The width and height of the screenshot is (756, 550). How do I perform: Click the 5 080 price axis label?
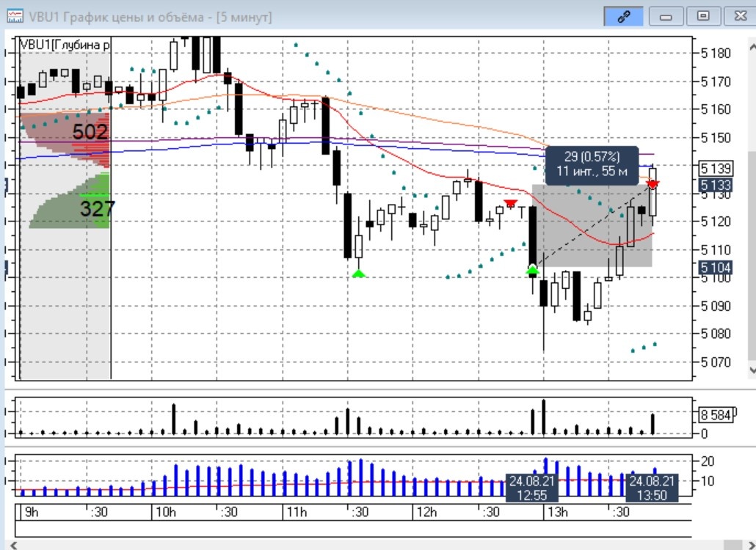[x=716, y=333]
